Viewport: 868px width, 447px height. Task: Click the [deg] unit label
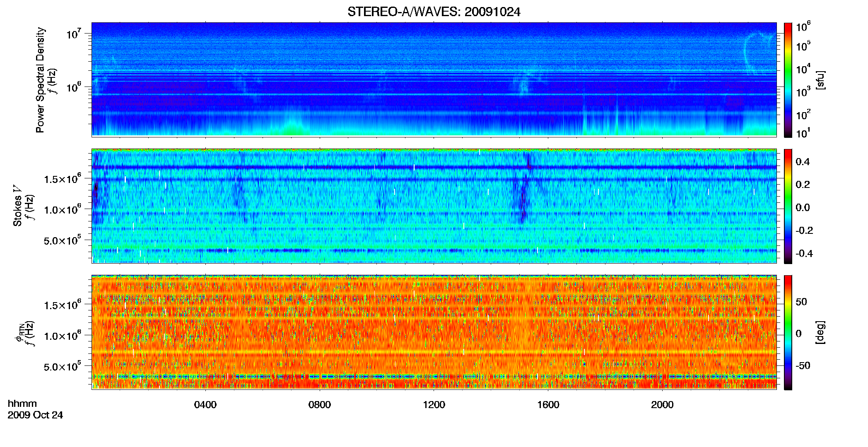pyautogui.click(x=820, y=332)
